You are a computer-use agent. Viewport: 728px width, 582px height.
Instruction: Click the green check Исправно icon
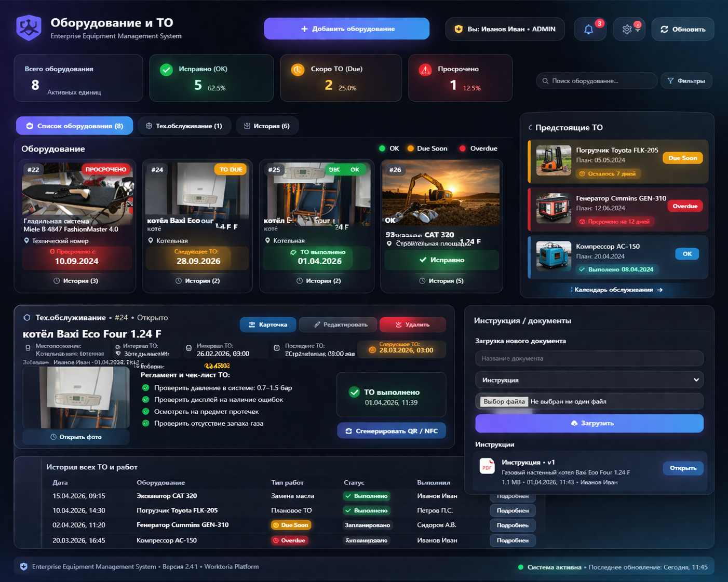point(166,70)
